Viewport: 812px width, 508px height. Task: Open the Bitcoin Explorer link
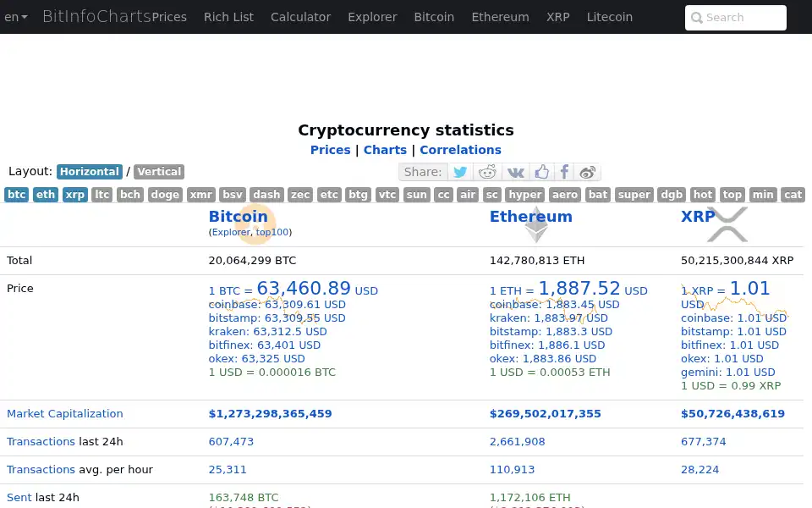pyautogui.click(x=231, y=232)
